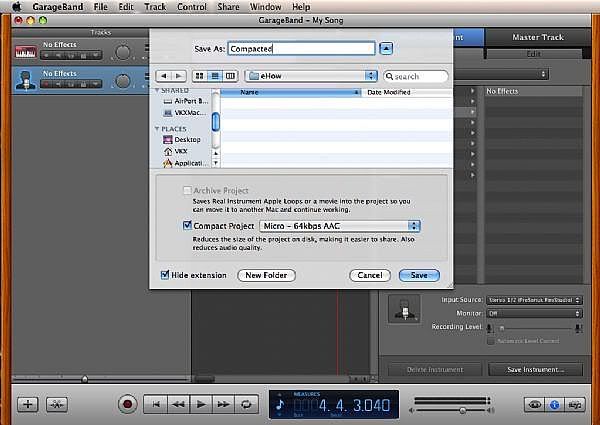Click the Save button

point(419,275)
